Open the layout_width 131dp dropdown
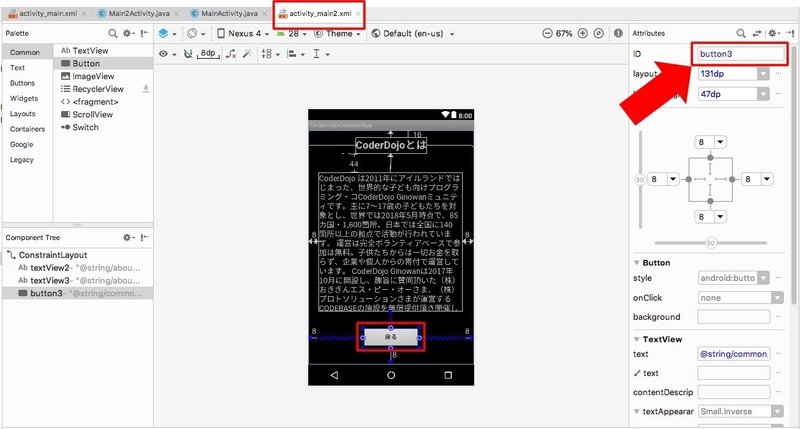The height and width of the screenshot is (429, 800). click(x=763, y=74)
